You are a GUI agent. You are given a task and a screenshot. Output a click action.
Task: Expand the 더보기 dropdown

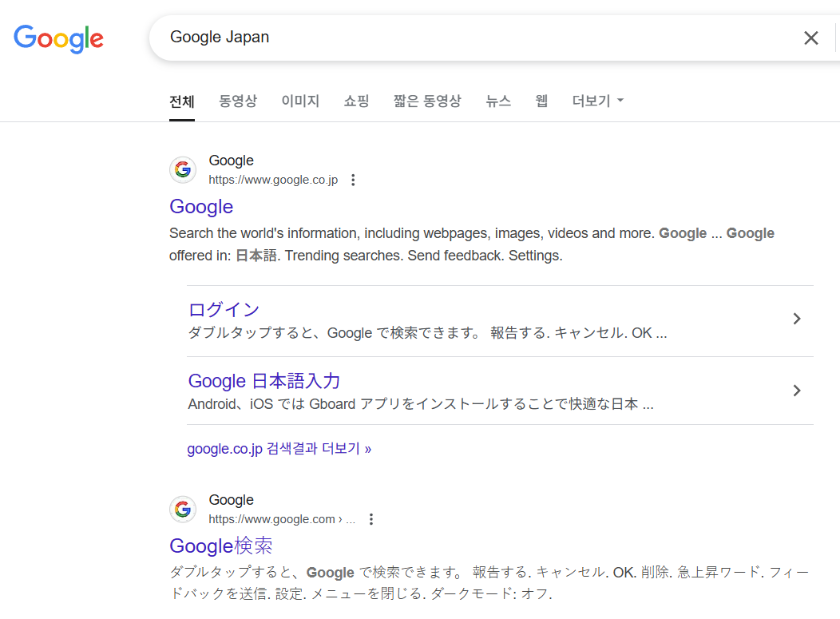pyautogui.click(x=598, y=101)
